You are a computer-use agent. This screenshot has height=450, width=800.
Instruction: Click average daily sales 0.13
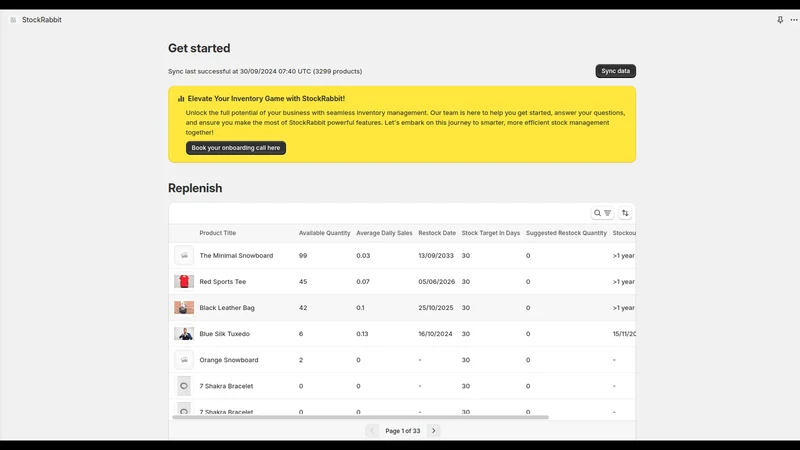point(362,334)
